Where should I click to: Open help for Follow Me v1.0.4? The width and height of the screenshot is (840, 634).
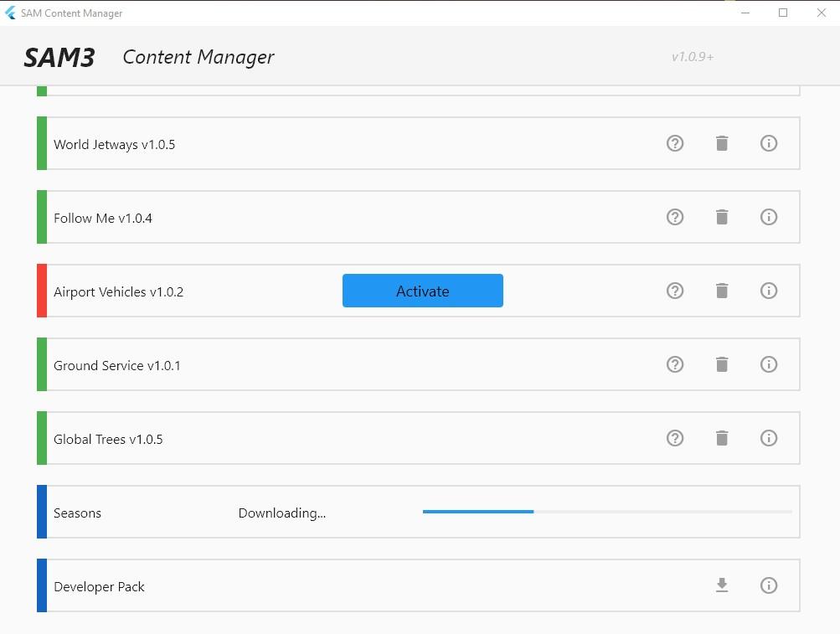pos(675,217)
